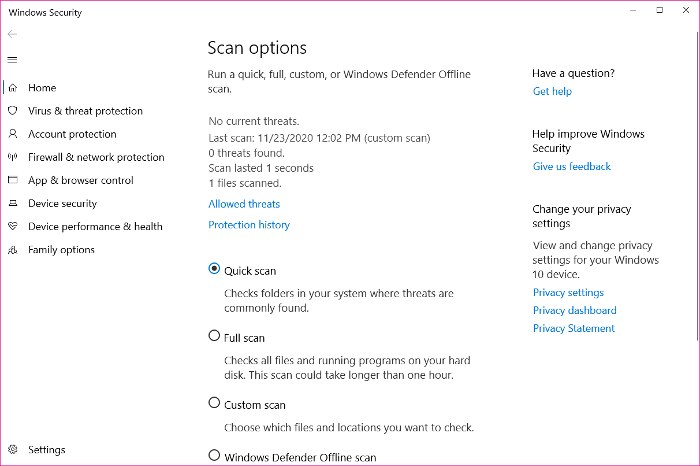
Task: Click the Home icon in sidebar
Action: click(x=12, y=88)
